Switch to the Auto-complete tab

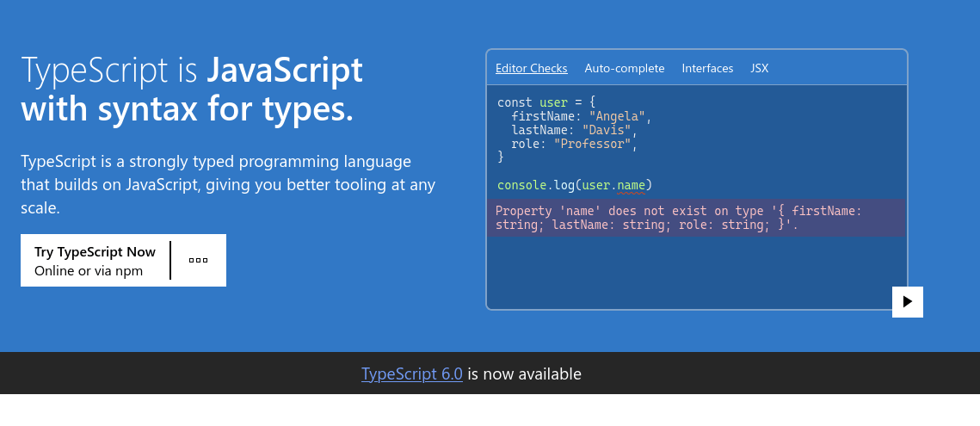tap(625, 68)
